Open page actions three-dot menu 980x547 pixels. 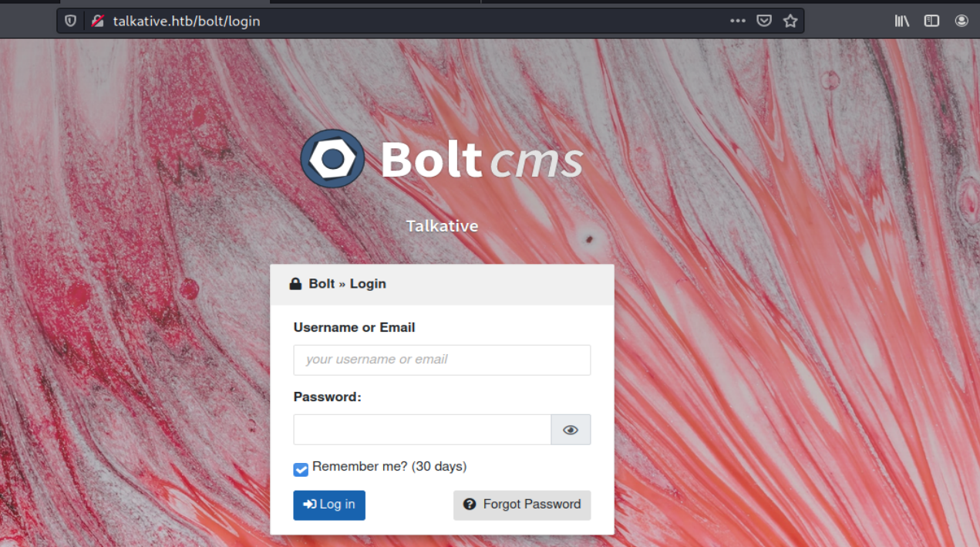pos(738,21)
